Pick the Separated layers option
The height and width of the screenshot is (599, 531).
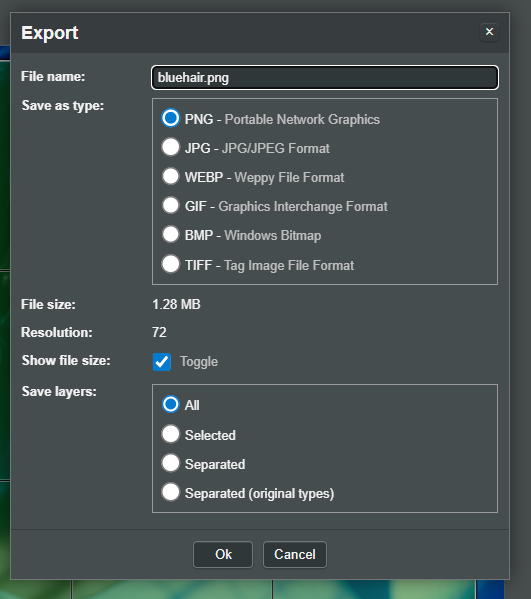170,463
